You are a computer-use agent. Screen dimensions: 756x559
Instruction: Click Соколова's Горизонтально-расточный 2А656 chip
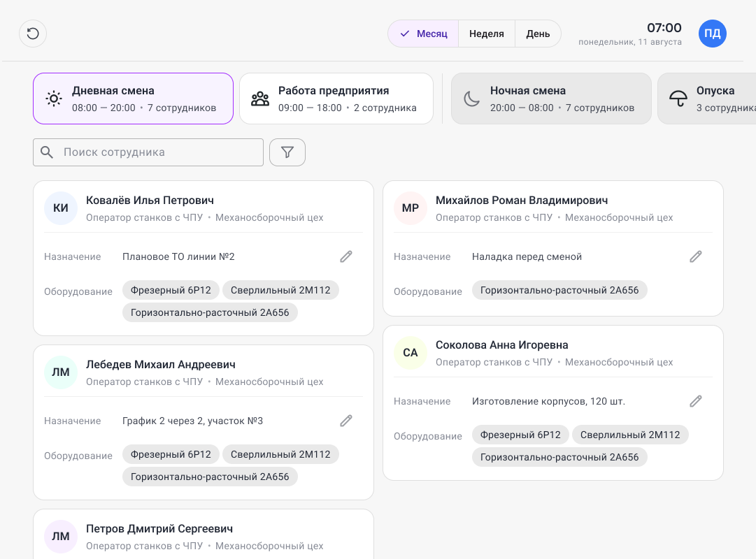pyautogui.click(x=559, y=457)
